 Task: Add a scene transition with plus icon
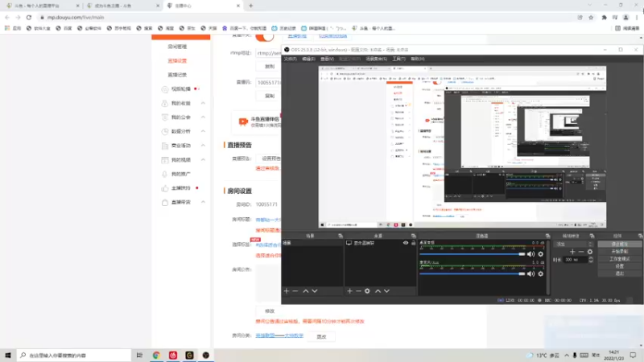572,252
